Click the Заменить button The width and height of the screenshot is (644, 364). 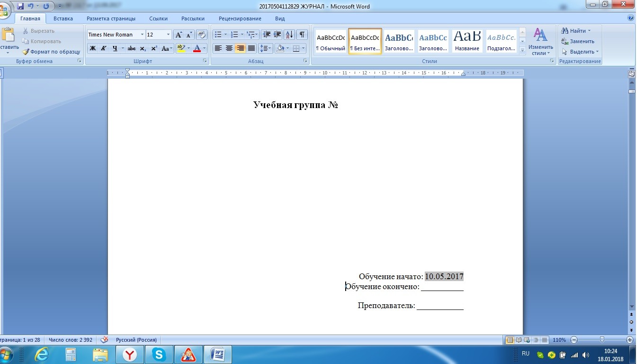tap(578, 41)
